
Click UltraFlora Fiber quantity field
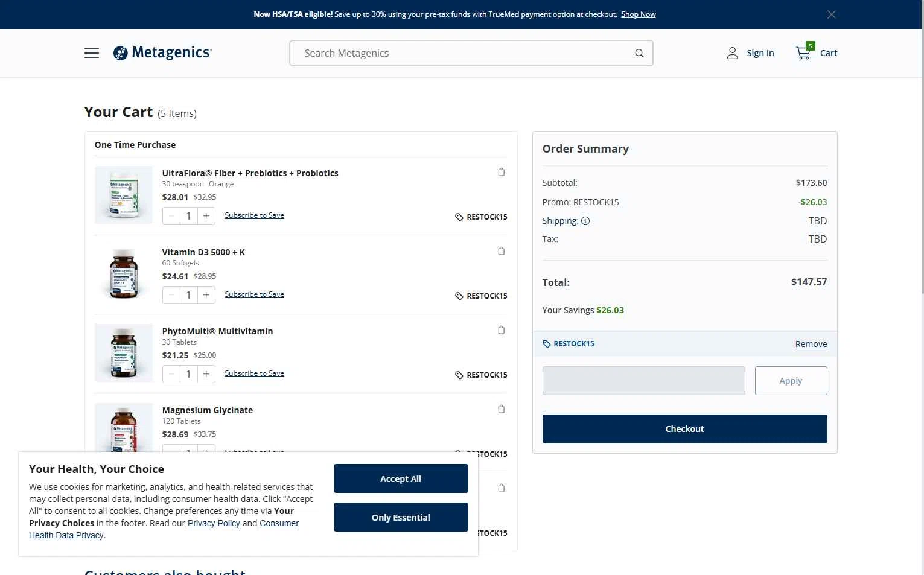click(189, 216)
